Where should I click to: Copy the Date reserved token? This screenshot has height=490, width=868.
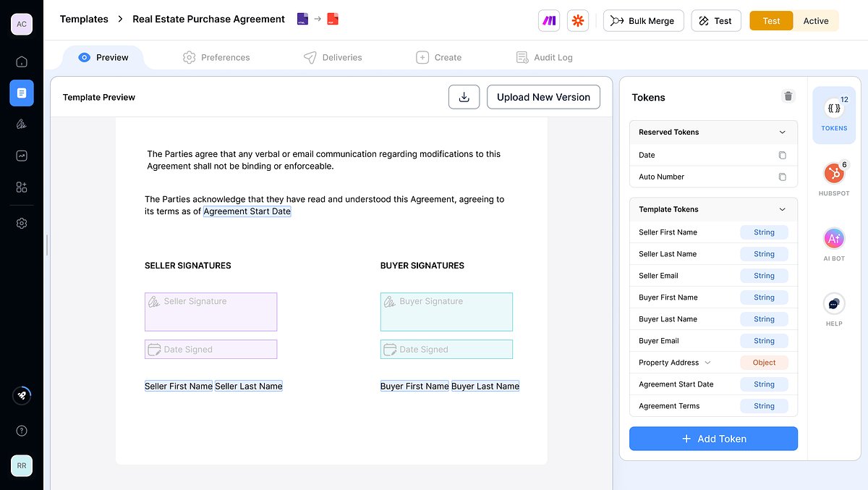[x=782, y=155]
